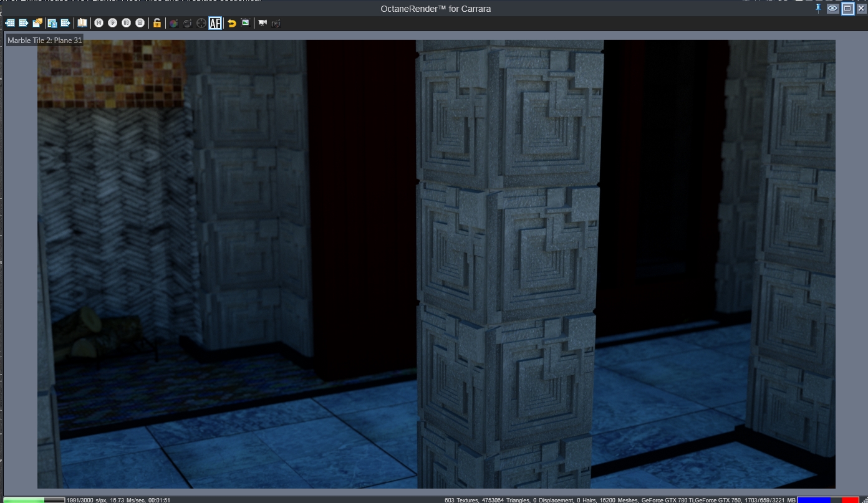Pause the render
868x503 pixels.
[x=127, y=23]
